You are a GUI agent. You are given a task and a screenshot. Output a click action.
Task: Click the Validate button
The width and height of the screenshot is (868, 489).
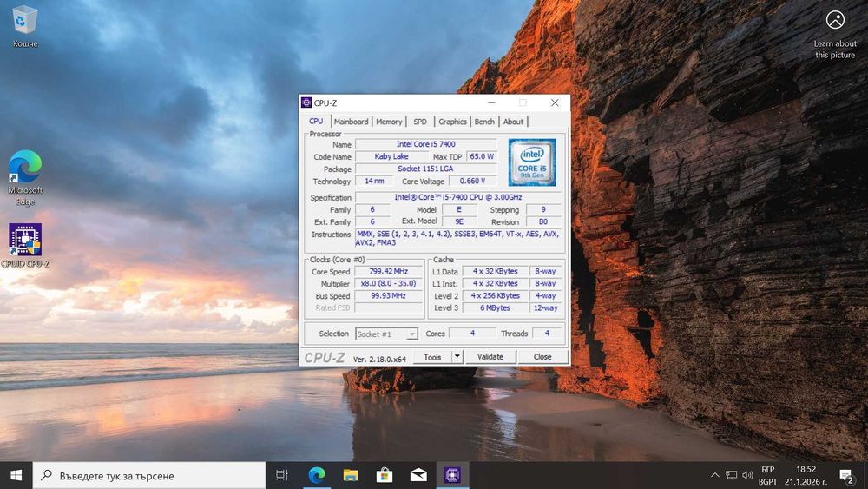click(490, 357)
